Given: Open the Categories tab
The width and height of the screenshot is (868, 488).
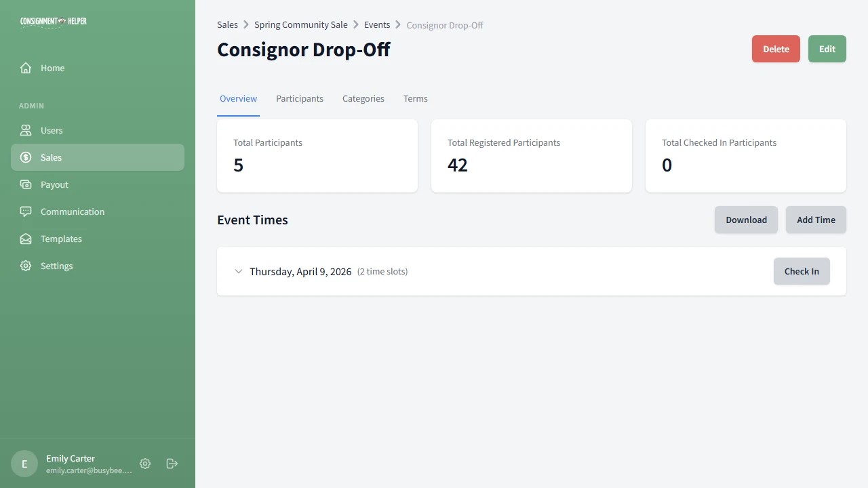Looking at the screenshot, I should (x=363, y=98).
